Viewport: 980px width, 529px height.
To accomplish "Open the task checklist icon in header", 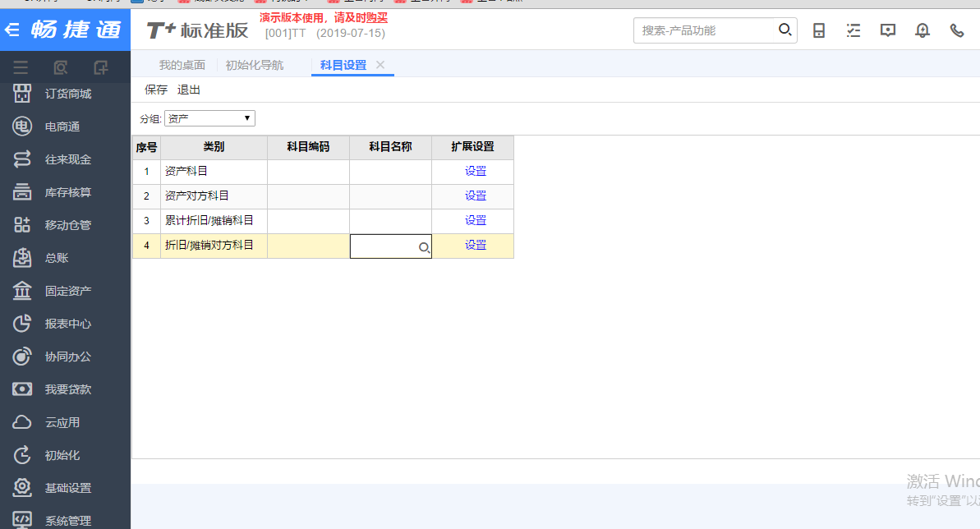I will (x=853, y=30).
